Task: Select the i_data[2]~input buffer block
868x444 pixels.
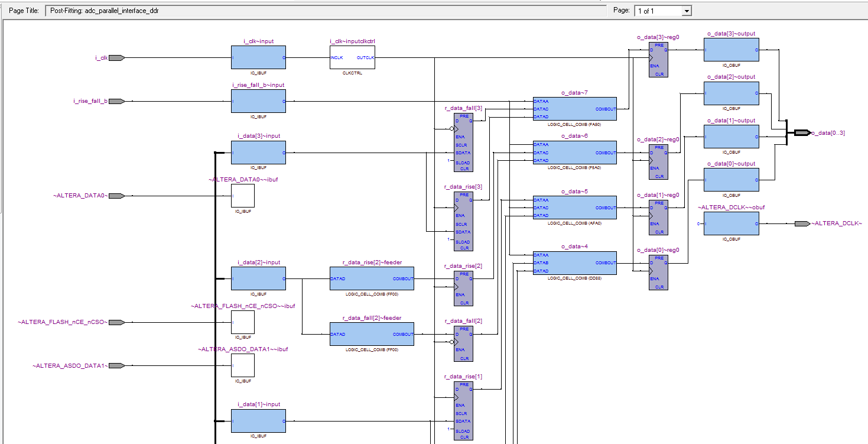Action: tap(258, 278)
